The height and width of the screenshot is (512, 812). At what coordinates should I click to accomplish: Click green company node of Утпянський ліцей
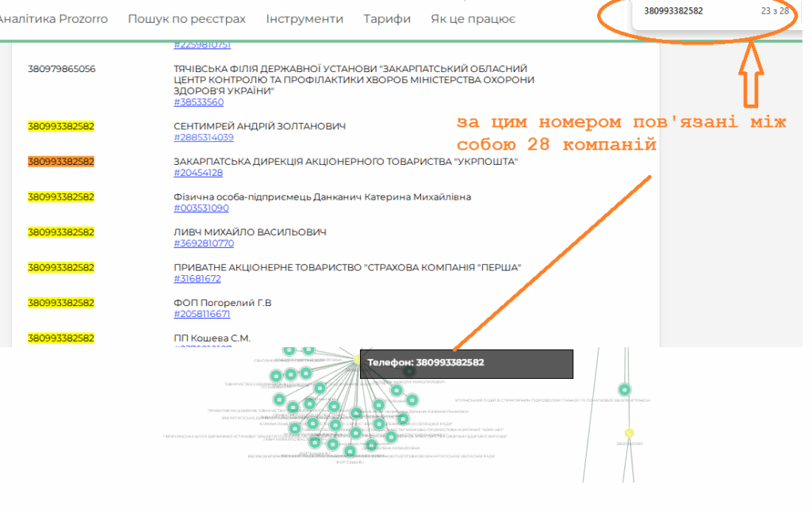[x=624, y=389]
